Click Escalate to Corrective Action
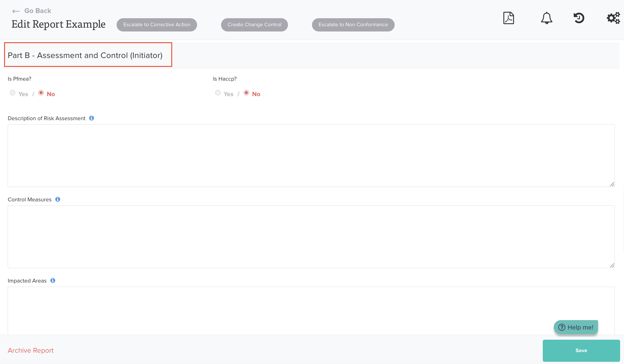Screen dimensions: 624x364 (157, 25)
